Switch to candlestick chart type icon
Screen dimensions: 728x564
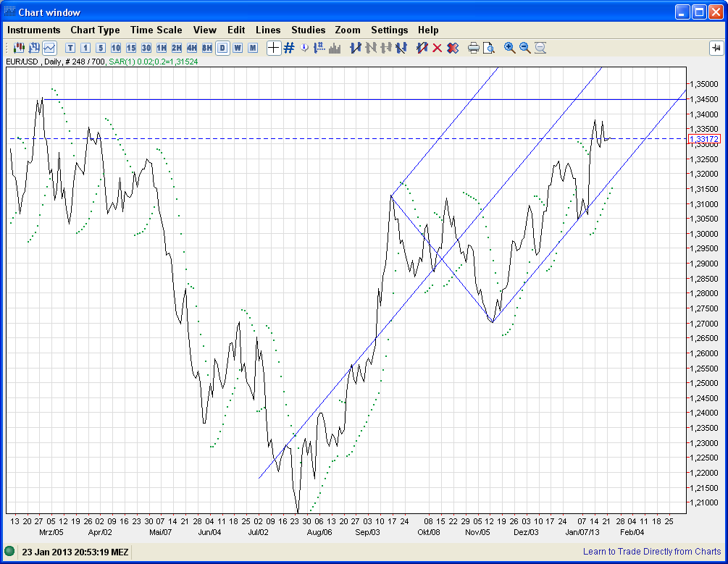click(x=19, y=48)
